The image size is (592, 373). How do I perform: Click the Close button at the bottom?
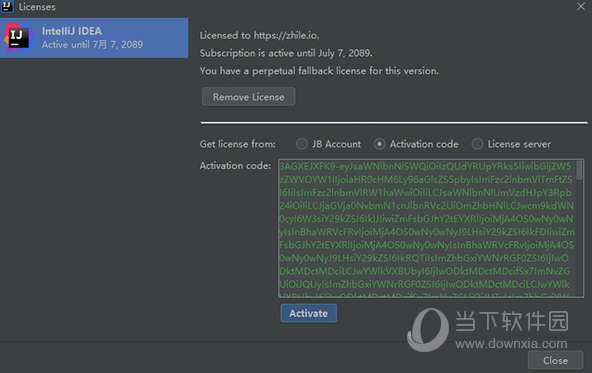(x=555, y=361)
